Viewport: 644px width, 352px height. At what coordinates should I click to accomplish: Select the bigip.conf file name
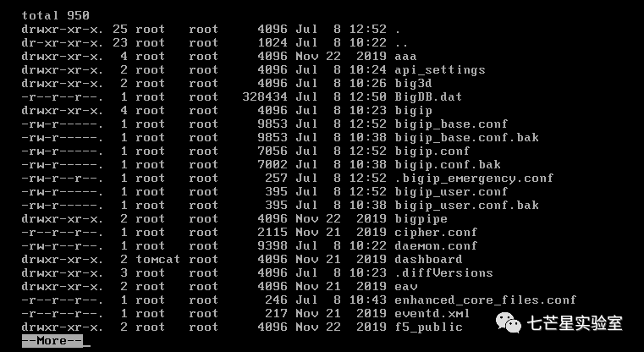pos(432,151)
